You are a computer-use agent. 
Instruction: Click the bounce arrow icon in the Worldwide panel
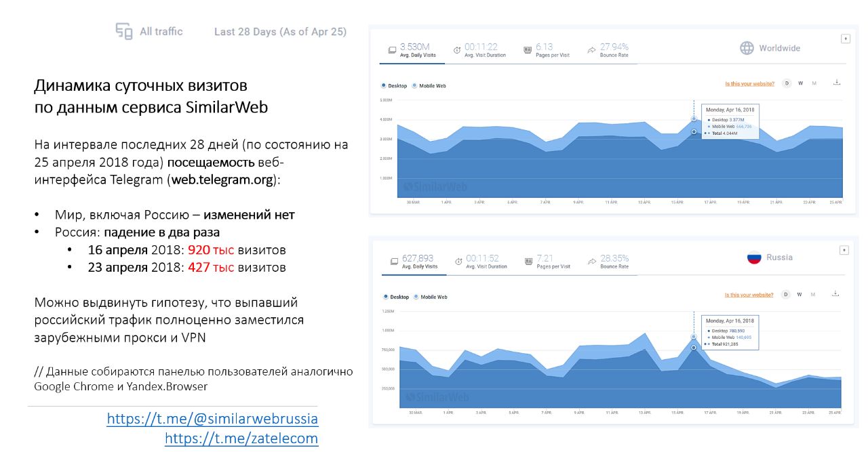pos(591,49)
